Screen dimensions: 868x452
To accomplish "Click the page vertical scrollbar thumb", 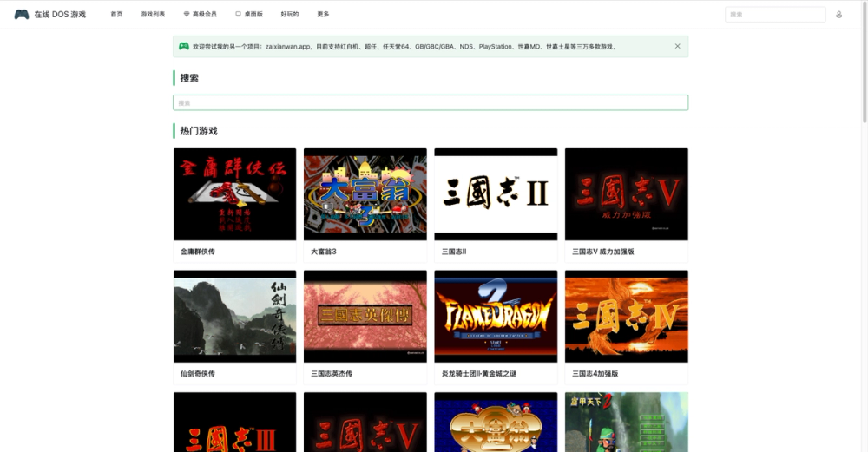I will coord(865,62).
